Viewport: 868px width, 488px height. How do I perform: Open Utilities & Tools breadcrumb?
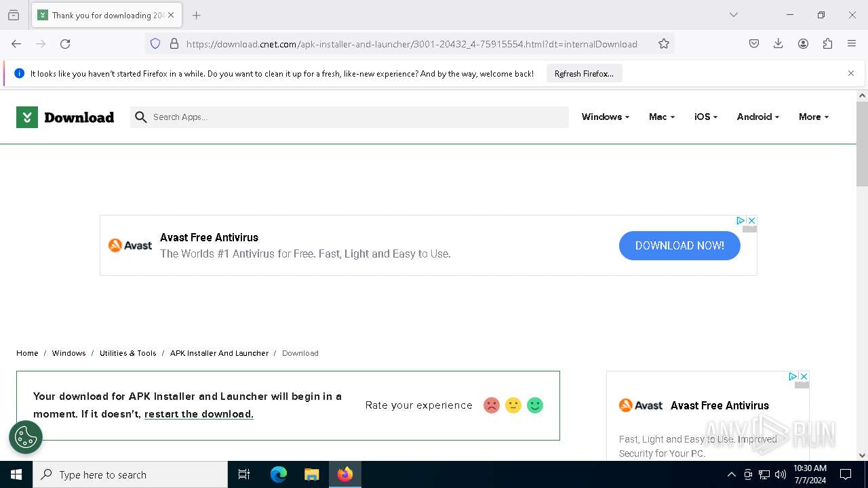(127, 353)
